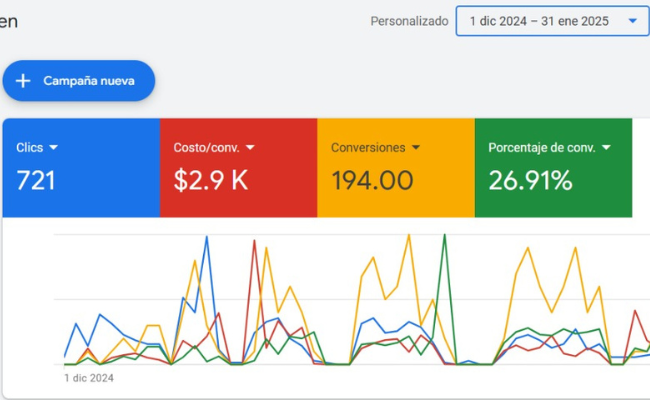This screenshot has height=400, width=650.
Task: Open the Costo/conv. metric dropdown
Action: pos(214,148)
